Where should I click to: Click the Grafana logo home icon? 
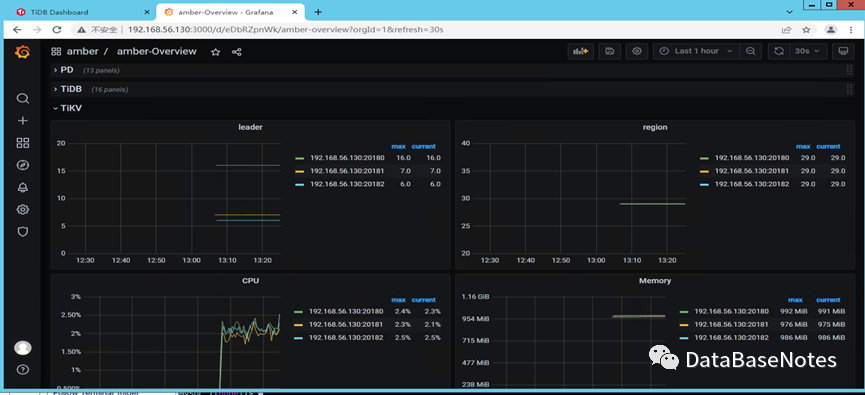[x=23, y=52]
